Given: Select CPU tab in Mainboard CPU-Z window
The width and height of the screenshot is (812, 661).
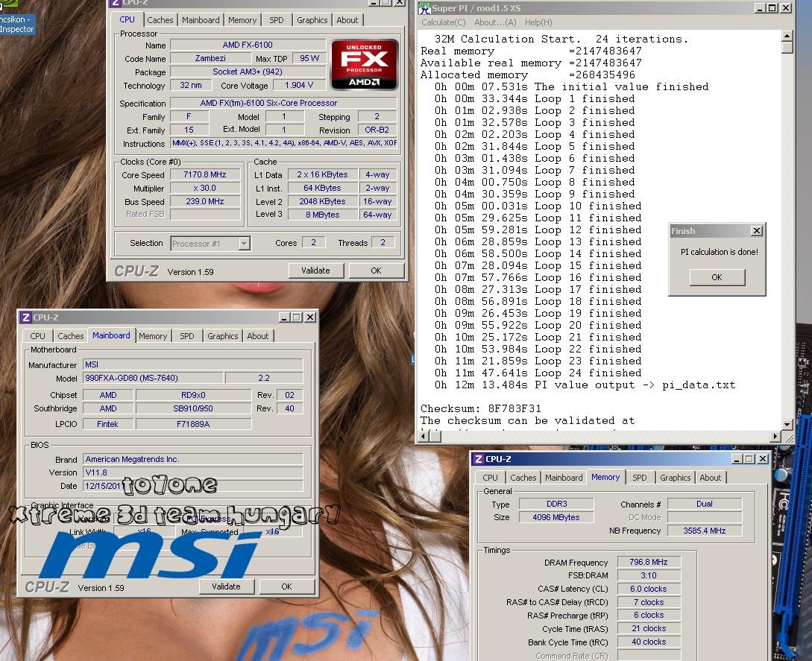Looking at the screenshot, I should [37, 336].
